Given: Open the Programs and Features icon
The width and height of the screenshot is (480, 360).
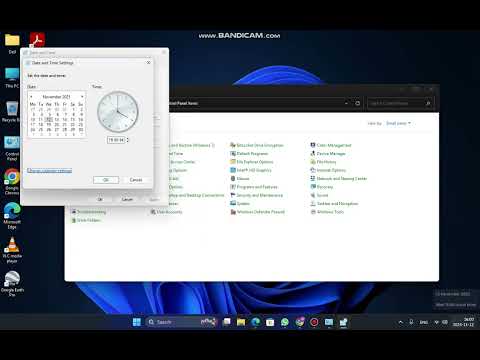Looking at the screenshot, I should pos(233,187).
